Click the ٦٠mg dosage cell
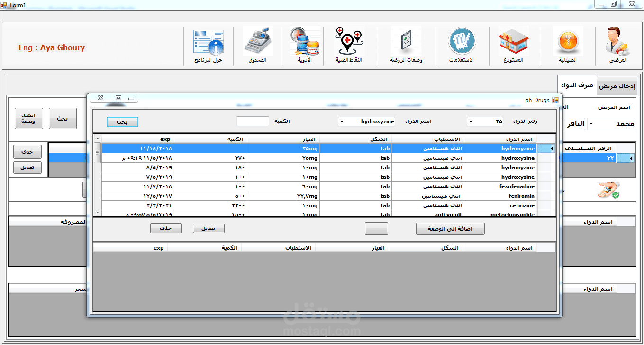The height and width of the screenshot is (345, 644). pyautogui.click(x=283, y=186)
